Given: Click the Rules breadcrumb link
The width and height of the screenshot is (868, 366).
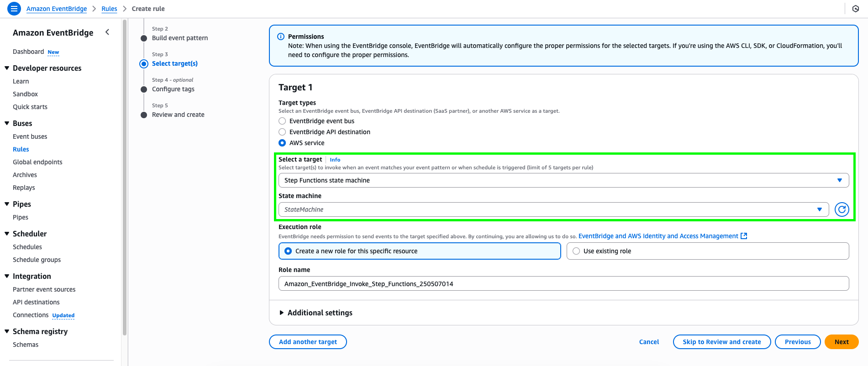Looking at the screenshot, I should [x=109, y=9].
